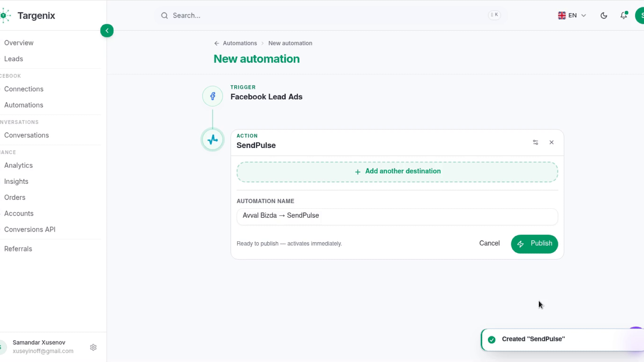Go to Automations breadcrumb link

coord(240,43)
